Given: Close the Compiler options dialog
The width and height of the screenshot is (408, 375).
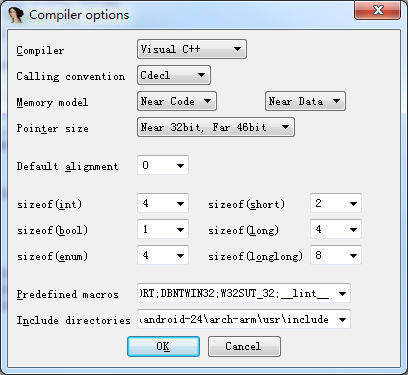Looking at the screenshot, I should click(x=377, y=11).
